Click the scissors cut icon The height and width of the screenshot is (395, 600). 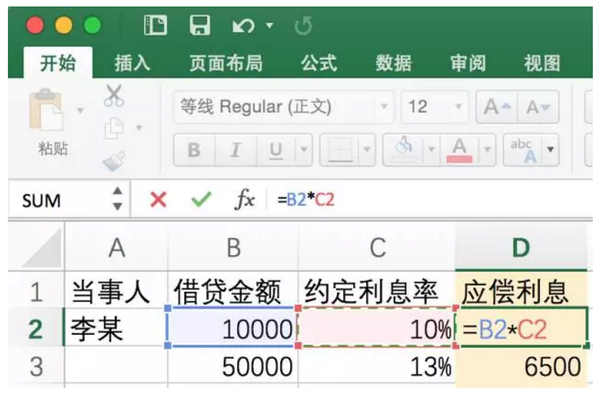pyautogui.click(x=114, y=95)
